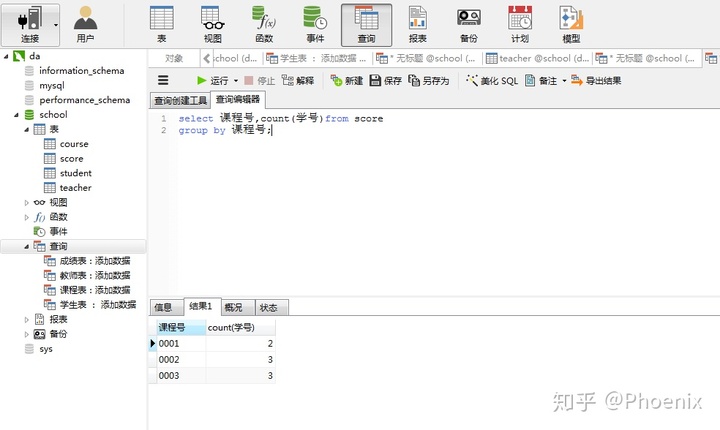Expand the 备份 tree node
The image size is (720, 430).
[27, 334]
